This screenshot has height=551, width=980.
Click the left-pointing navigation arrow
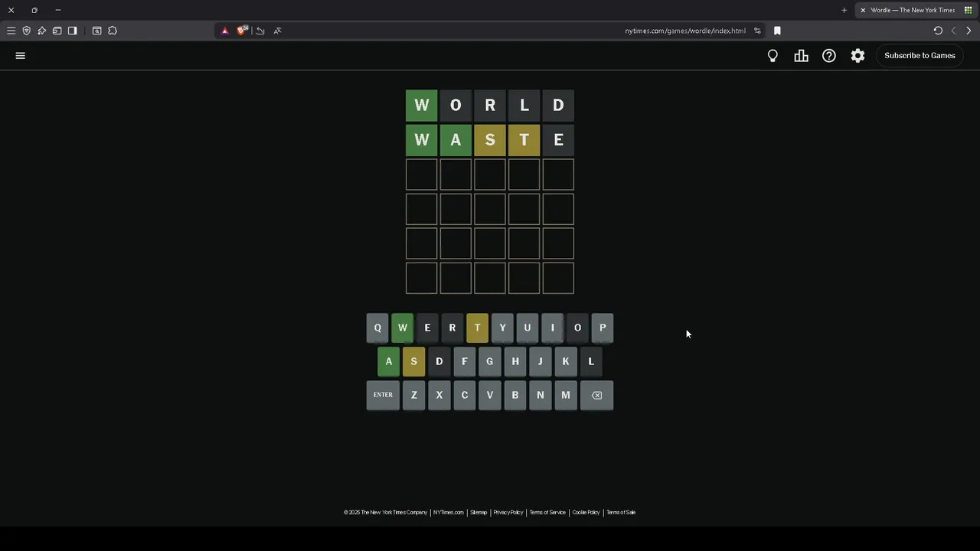click(x=953, y=31)
